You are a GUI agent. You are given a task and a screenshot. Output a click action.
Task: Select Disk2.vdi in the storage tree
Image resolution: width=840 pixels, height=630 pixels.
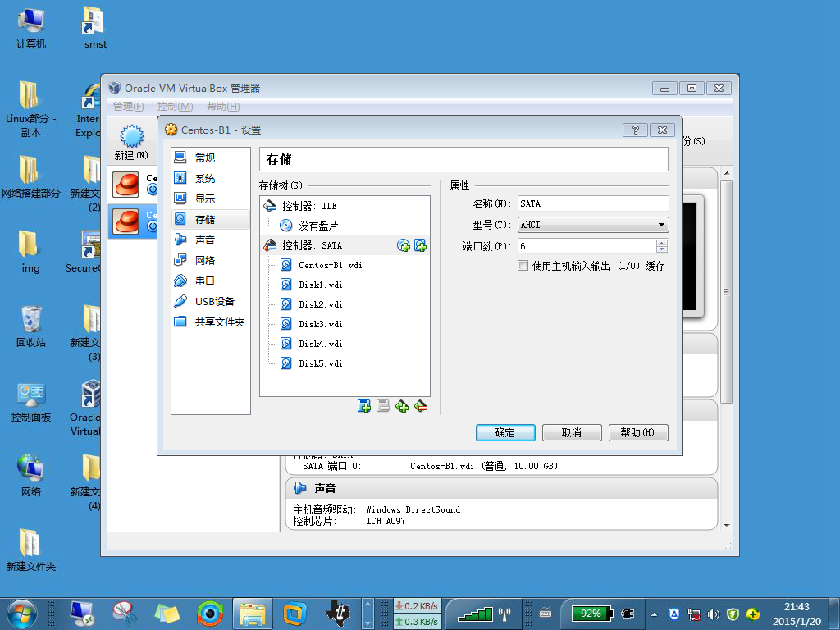click(x=345, y=304)
